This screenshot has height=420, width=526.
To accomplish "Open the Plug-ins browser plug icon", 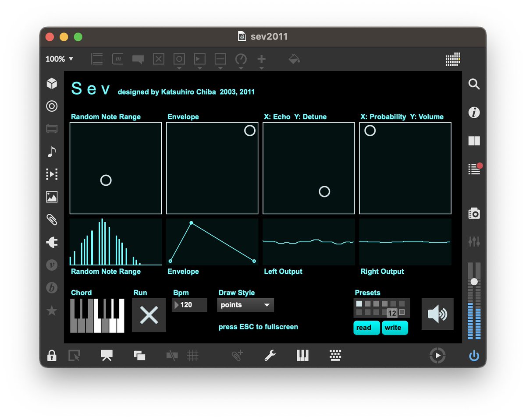I will (52, 242).
